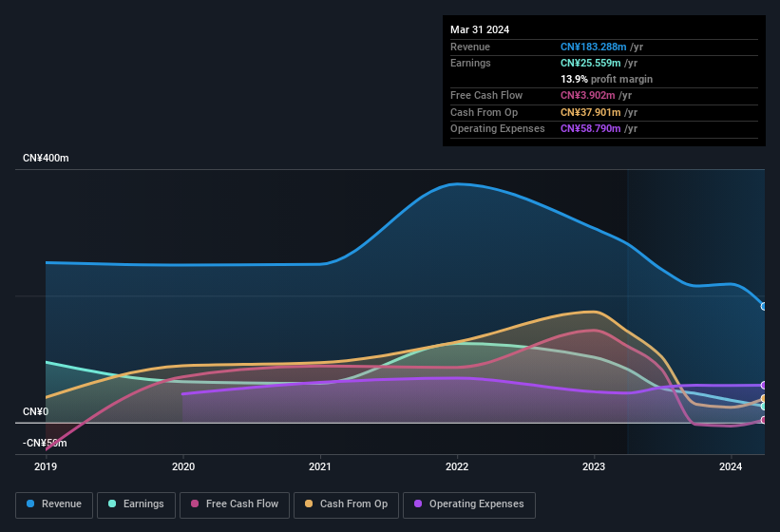Click the 2019 x-axis label

click(x=46, y=466)
